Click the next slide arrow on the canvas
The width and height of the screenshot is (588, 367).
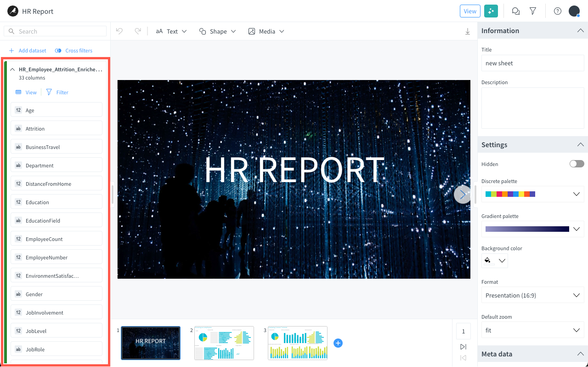(463, 195)
